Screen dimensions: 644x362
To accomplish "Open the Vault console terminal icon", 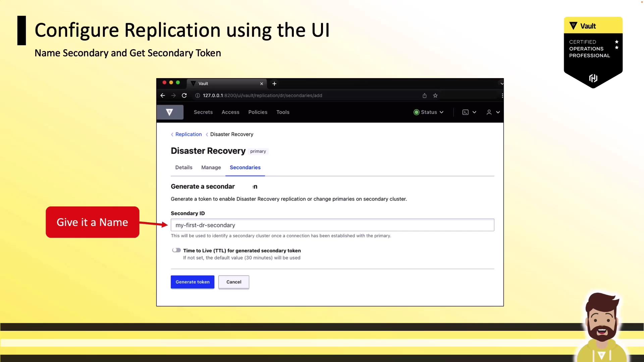I will coord(466,112).
